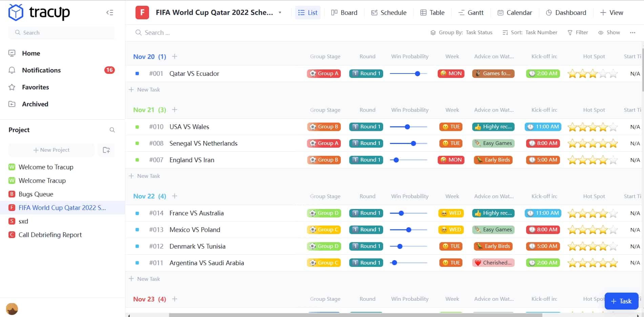Open the user avatar at bottom left
Screen dimensions: 644x317
click(12, 309)
